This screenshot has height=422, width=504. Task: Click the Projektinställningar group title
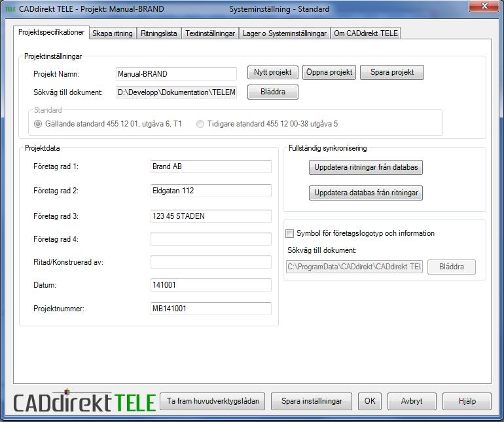[53, 56]
